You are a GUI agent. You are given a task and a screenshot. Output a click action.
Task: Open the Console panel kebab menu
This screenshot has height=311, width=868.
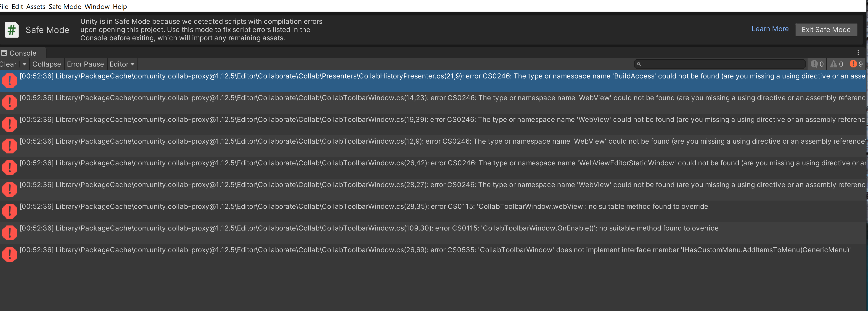(x=858, y=53)
